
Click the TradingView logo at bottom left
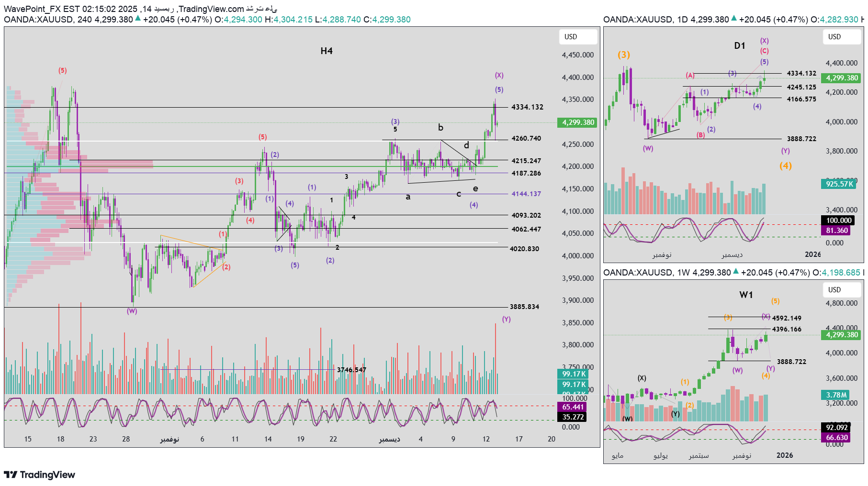pos(40,475)
